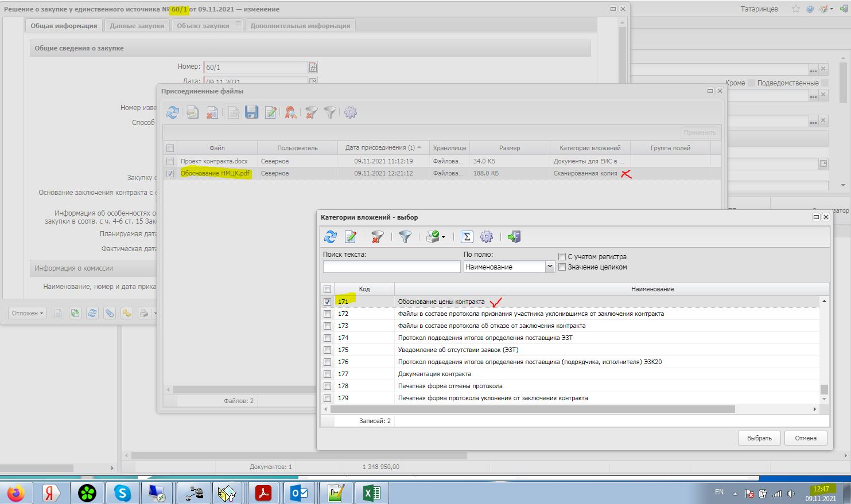Expand the 'По полю' Наименование dropdown

tap(549, 267)
